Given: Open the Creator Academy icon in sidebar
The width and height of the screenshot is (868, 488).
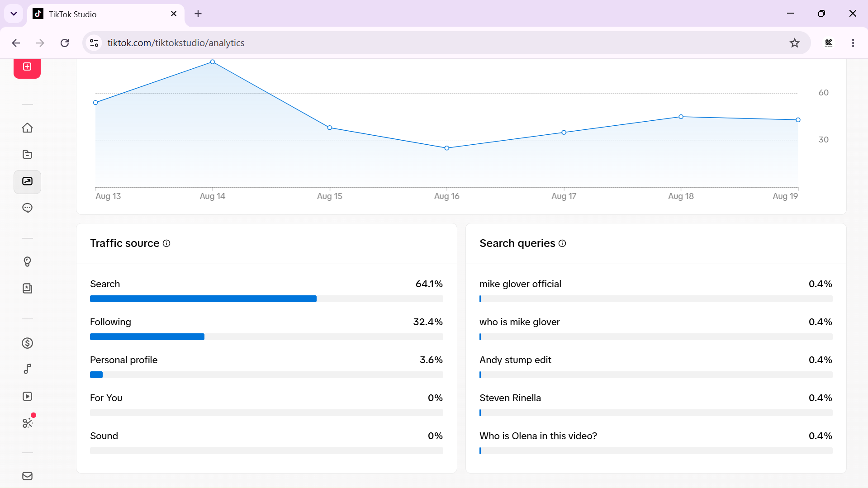Looking at the screenshot, I should (x=27, y=289).
